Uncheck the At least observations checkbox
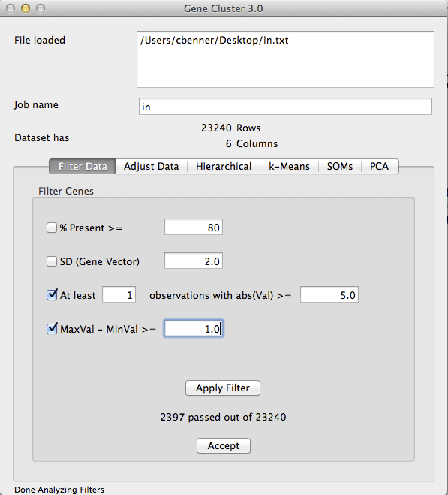The width and height of the screenshot is (448, 495). pyautogui.click(x=52, y=295)
